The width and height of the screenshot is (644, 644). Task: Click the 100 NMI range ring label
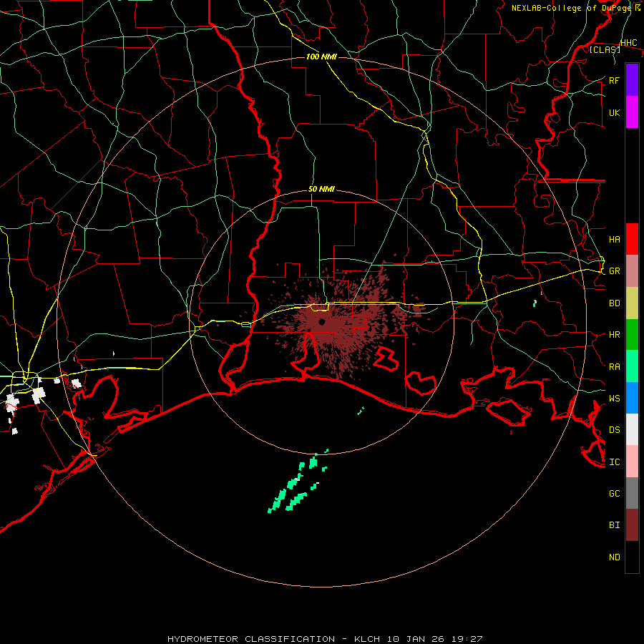(x=321, y=57)
